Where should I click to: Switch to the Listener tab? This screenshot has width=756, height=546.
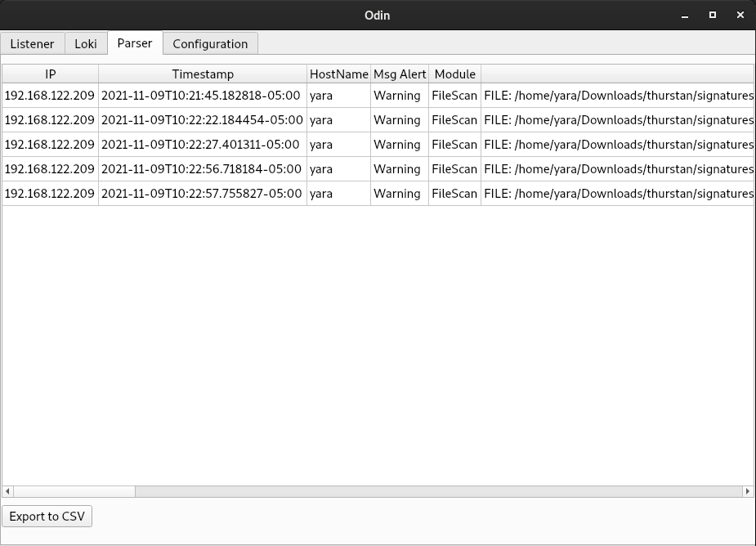pos(33,43)
